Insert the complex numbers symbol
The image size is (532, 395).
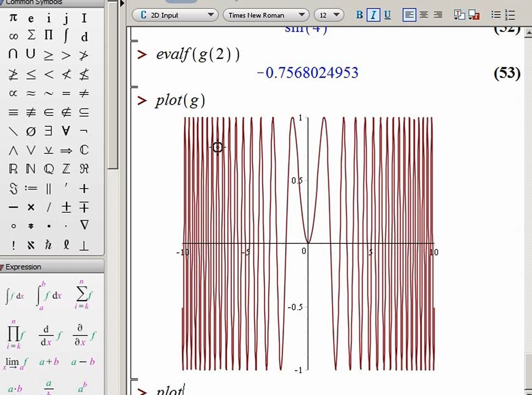(84, 150)
